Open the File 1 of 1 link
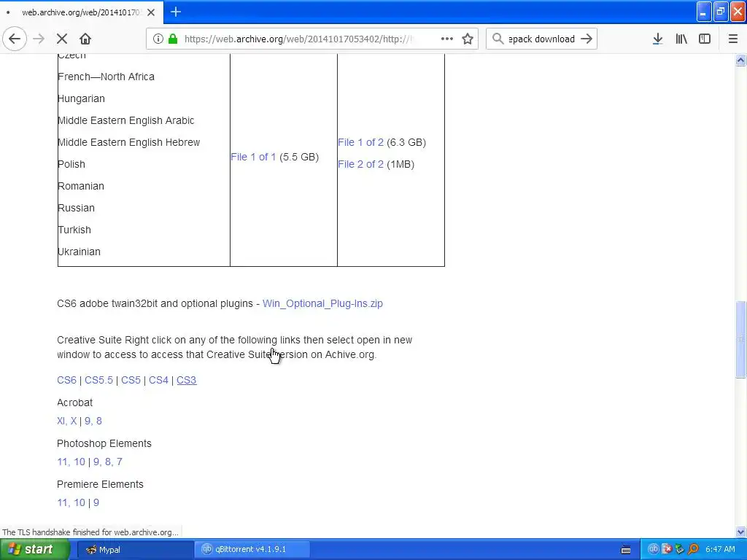This screenshot has width=747, height=560. click(x=253, y=157)
